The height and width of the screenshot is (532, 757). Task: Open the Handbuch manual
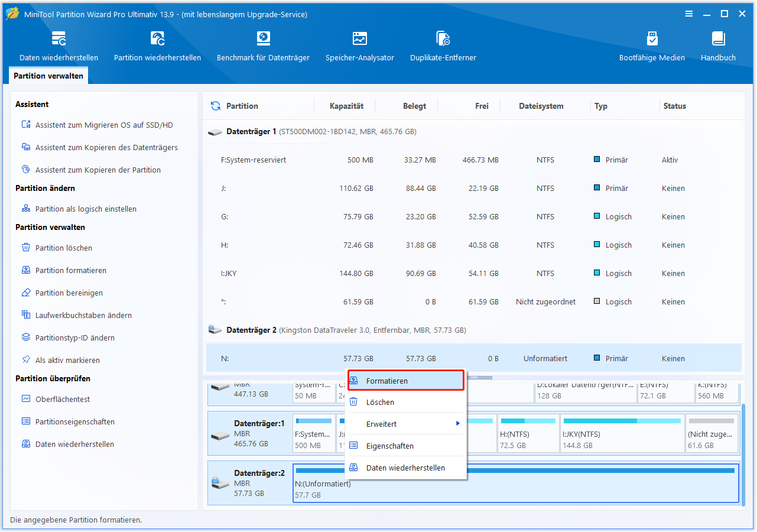click(x=718, y=46)
